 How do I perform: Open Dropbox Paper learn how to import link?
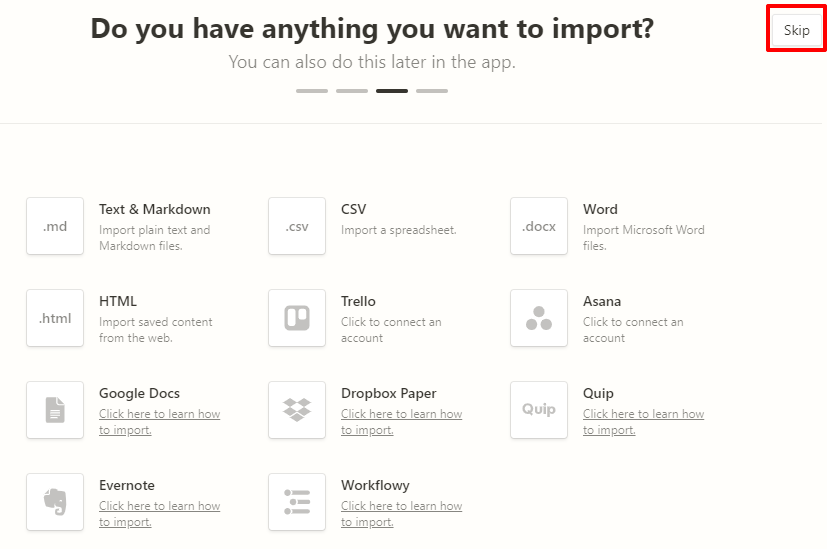(x=401, y=422)
